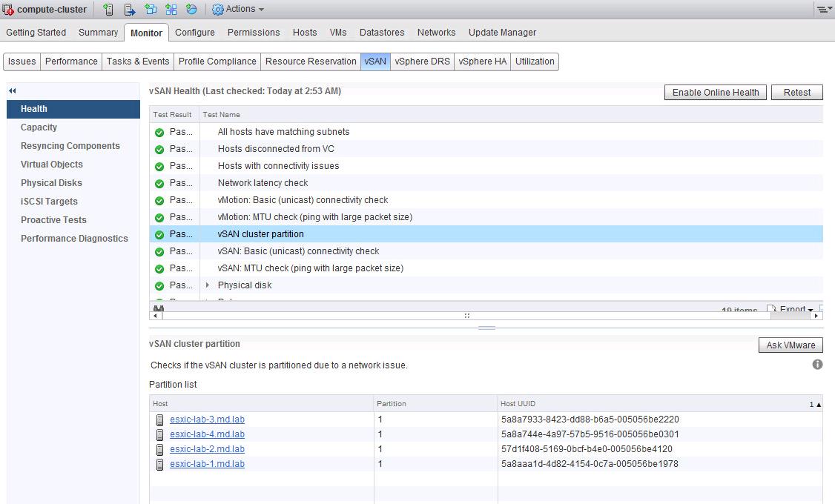Open the Permissions tab
The width and height of the screenshot is (835, 504).
click(x=254, y=33)
